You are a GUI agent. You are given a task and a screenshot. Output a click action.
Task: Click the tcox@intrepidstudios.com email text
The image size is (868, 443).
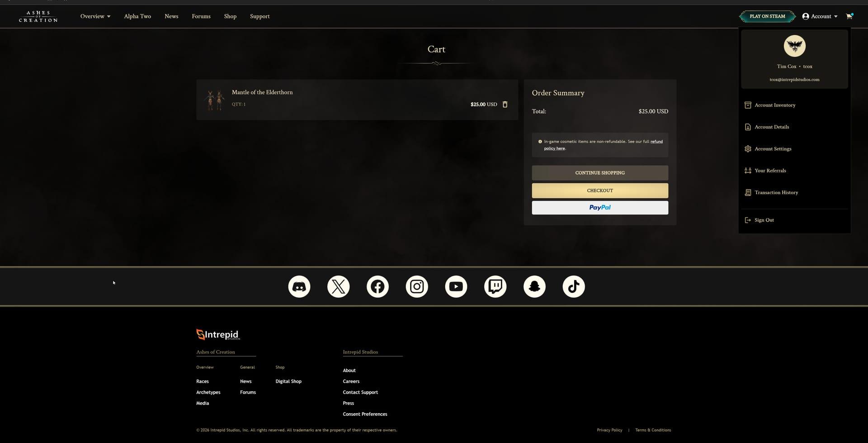(x=794, y=80)
